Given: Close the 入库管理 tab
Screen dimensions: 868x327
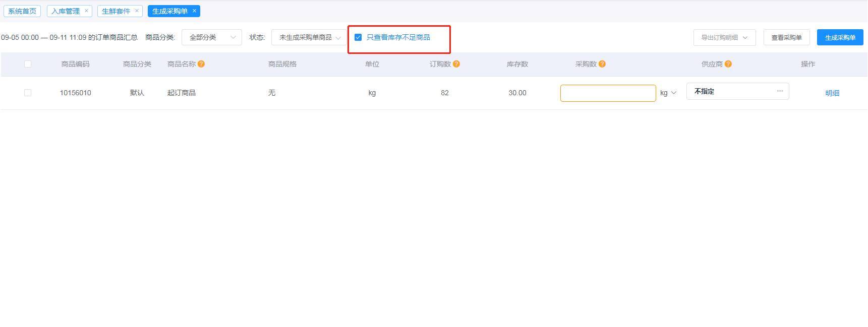Looking at the screenshot, I should pos(86,11).
